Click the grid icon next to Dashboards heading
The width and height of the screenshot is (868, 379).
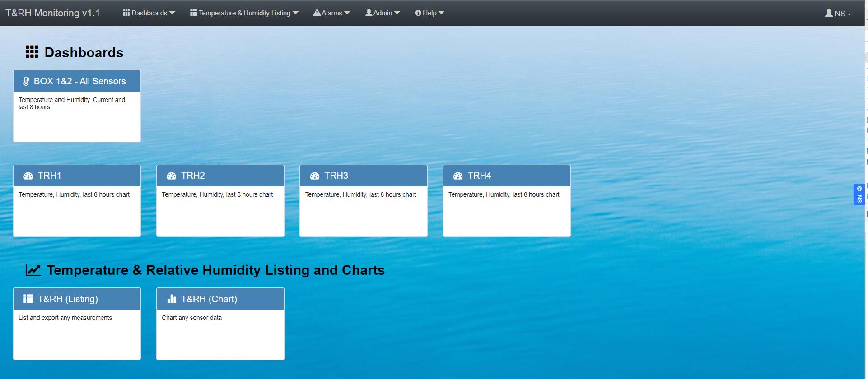tap(32, 52)
